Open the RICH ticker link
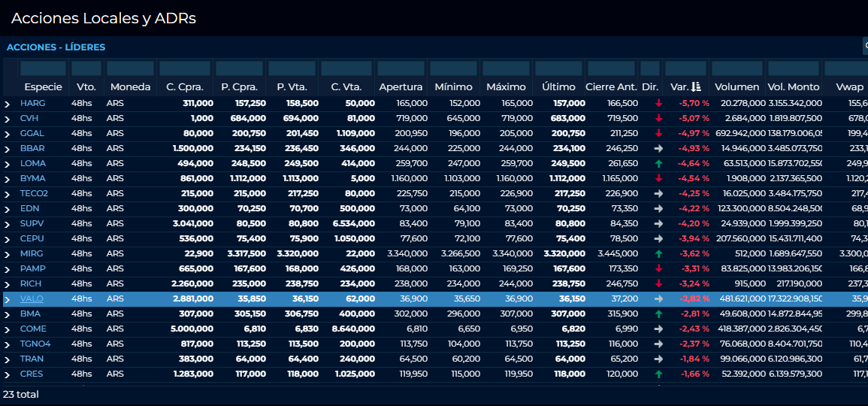The height and width of the screenshot is (406, 868). [31, 283]
